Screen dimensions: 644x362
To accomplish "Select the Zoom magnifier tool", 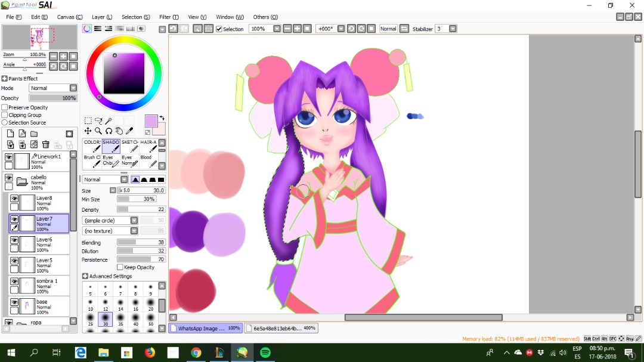I will [98, 131].
